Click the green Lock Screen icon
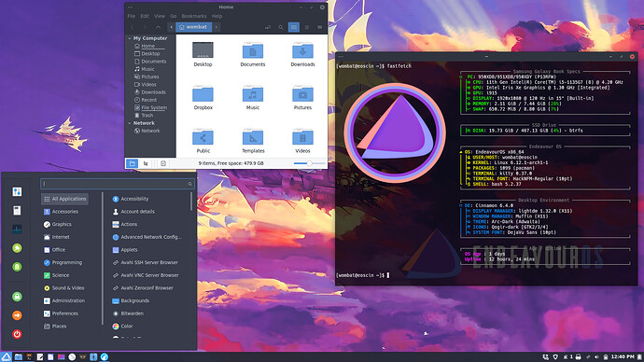 click(17, 297)
